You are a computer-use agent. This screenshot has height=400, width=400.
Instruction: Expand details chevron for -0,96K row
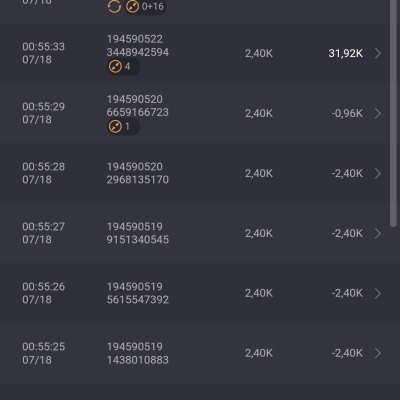pyautogui.click(x=378, y=113)
